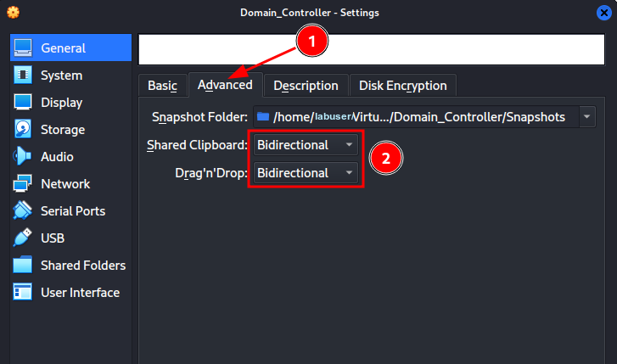
Task: Open the Audio speaker icon
Action: [23, 156]
